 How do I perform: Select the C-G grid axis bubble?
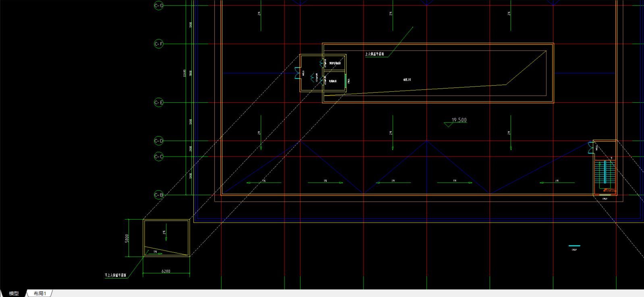159,6
